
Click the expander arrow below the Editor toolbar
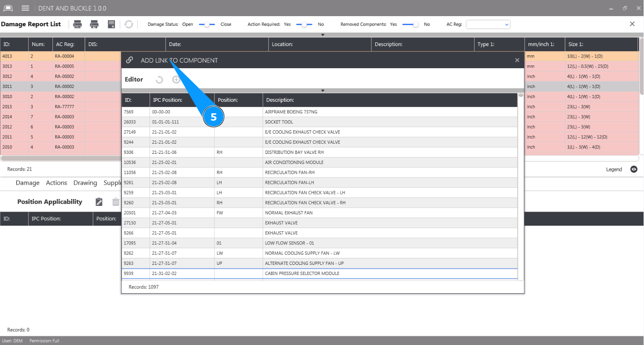[x=323, y=90]
